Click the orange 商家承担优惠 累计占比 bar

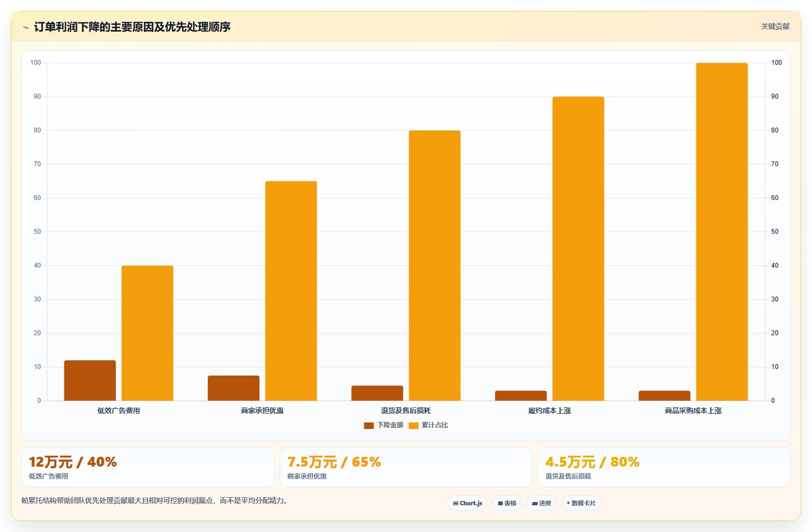pos(291,291)
